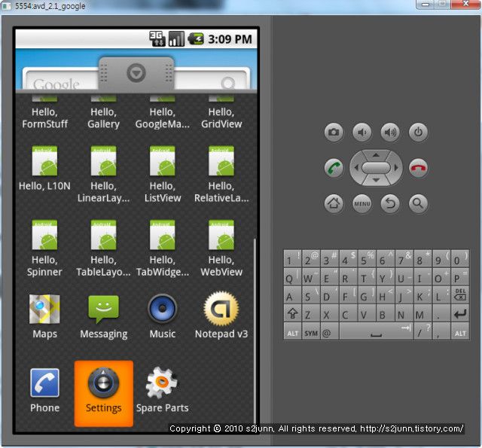Open the Music app
This screenshot has width=482, height=448.
(x=163, y=316)
